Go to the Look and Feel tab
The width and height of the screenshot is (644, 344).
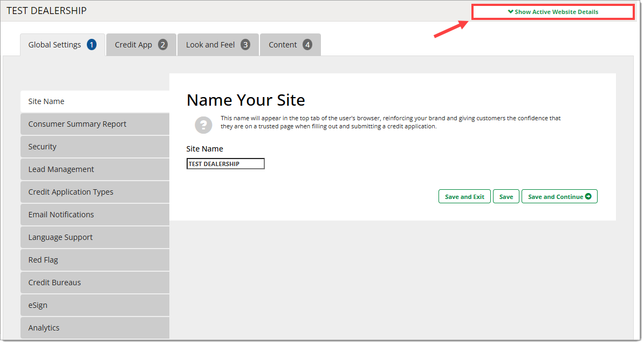pos(218,45)
